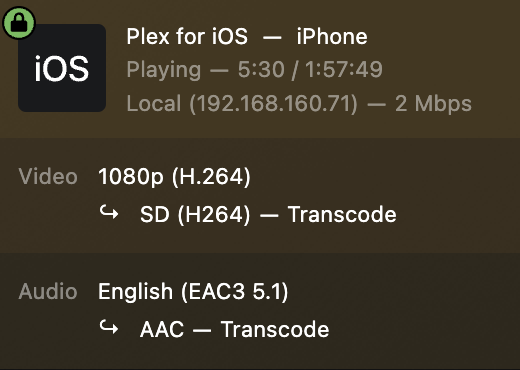Click the iPhone device name
The height and width of the screenshot is (370, 520).
click(x=332, y=36)
